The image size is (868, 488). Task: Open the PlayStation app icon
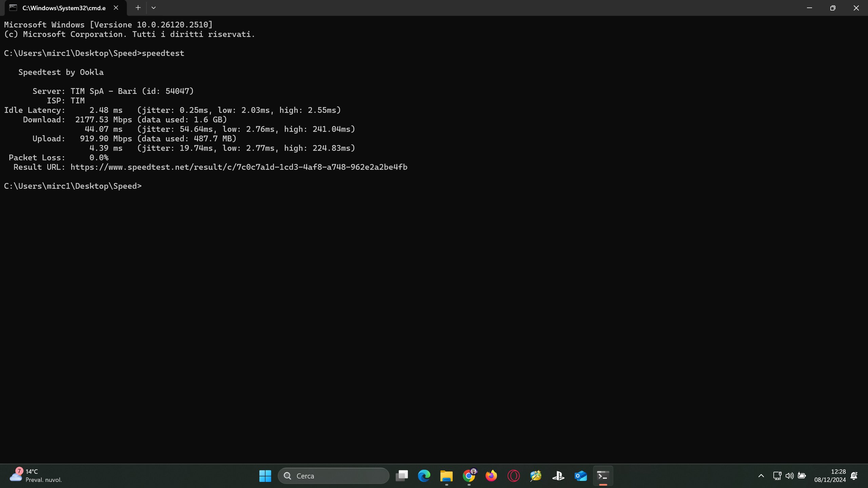[558, 476]
